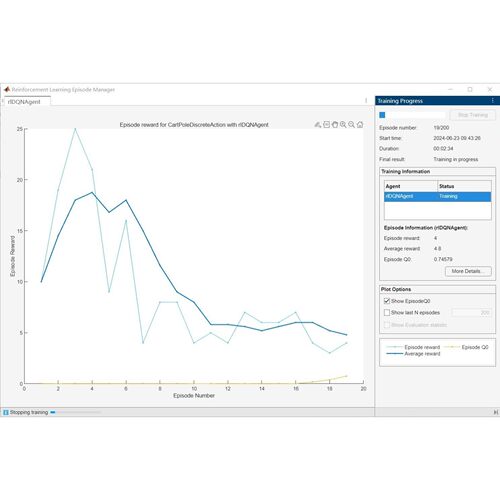Click the MATLAB logo in title bar

[7, 89]
